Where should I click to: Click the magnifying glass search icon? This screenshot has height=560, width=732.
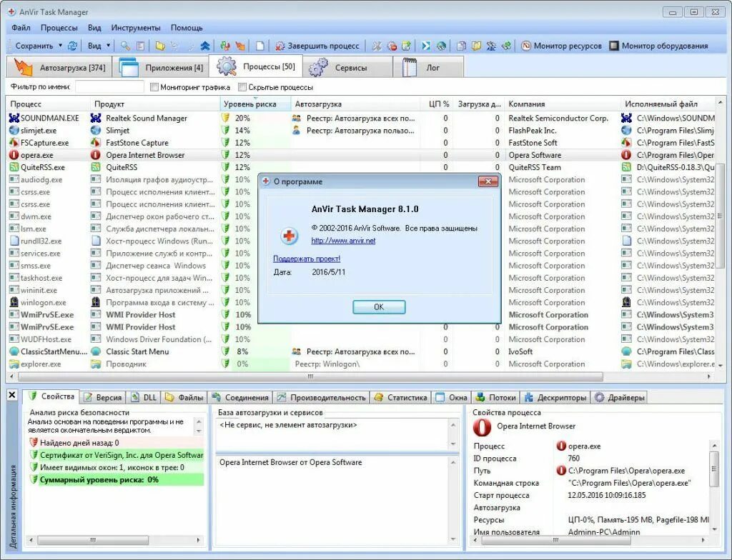coord(125,46)
